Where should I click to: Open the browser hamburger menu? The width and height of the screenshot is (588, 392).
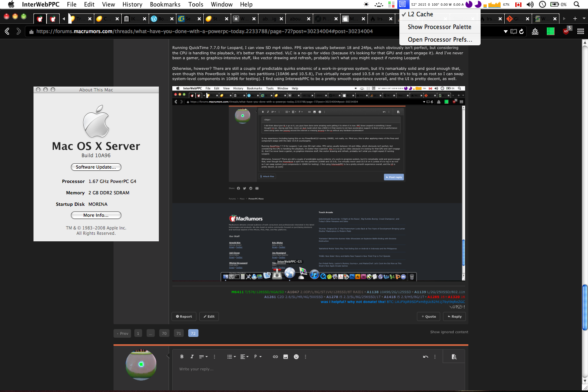click(581, 31)
